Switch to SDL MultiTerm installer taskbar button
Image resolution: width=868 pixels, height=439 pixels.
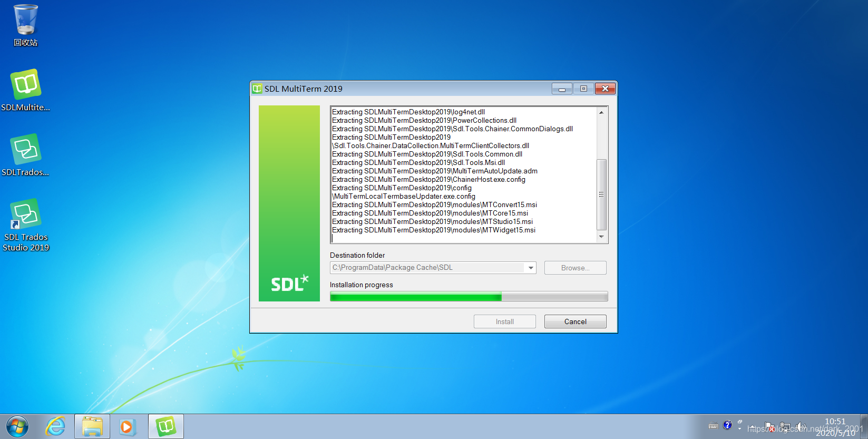pos(166,426)
